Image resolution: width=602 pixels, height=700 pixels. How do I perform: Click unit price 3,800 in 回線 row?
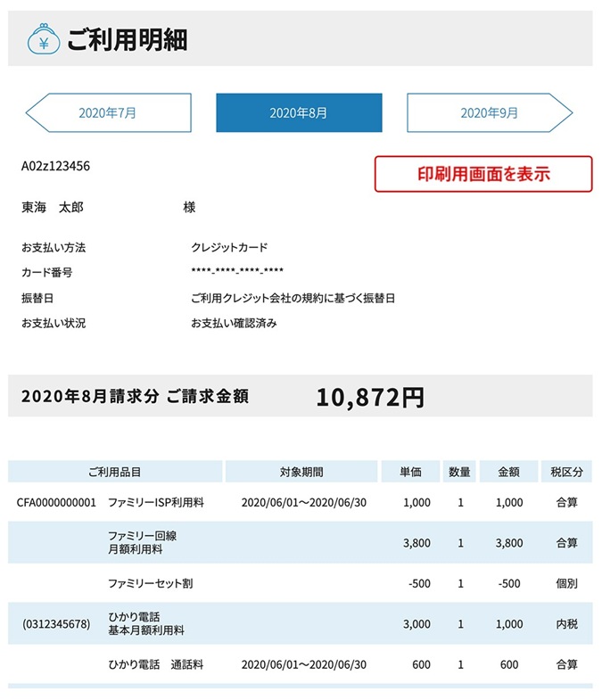click(x=416, y=543)
